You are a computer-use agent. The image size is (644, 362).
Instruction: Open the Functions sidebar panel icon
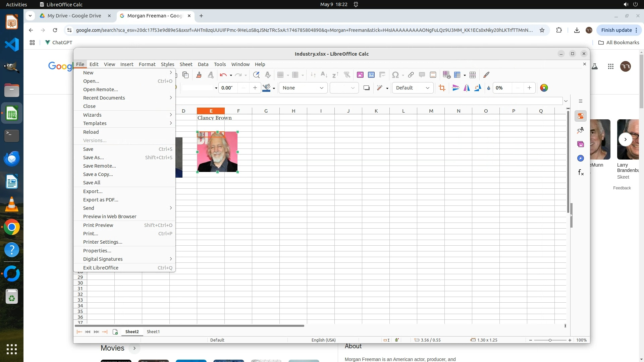[x=581, y=173]
